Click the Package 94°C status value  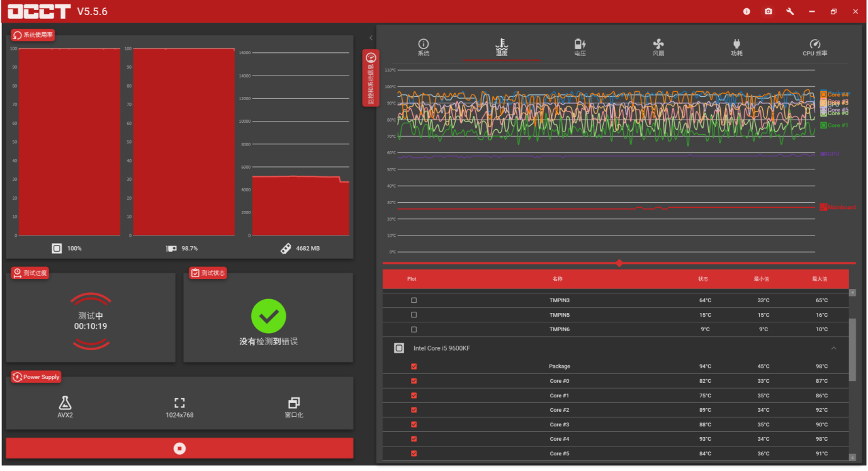pos(705,366)
